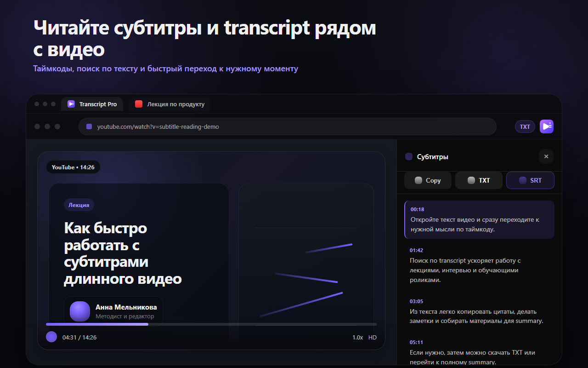
Task: Close the Субтитры panel
Action: click(x=546, y=156)
